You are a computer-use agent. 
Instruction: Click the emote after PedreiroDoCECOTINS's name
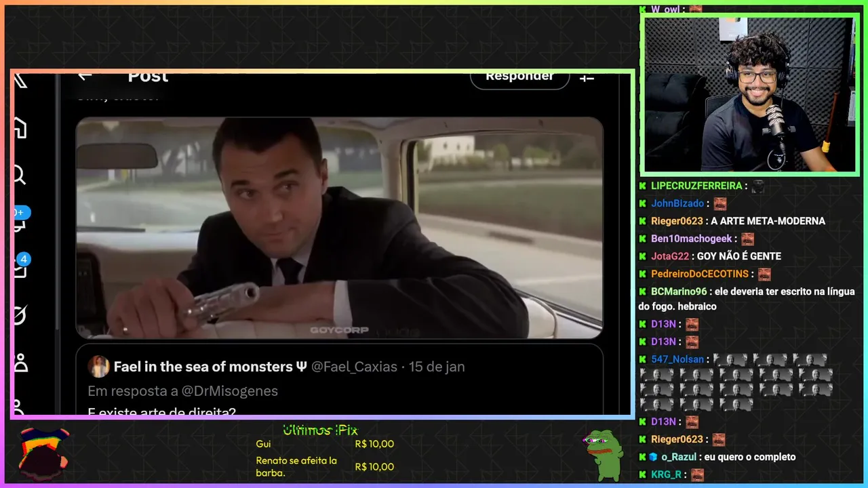(x=764, y=274)
